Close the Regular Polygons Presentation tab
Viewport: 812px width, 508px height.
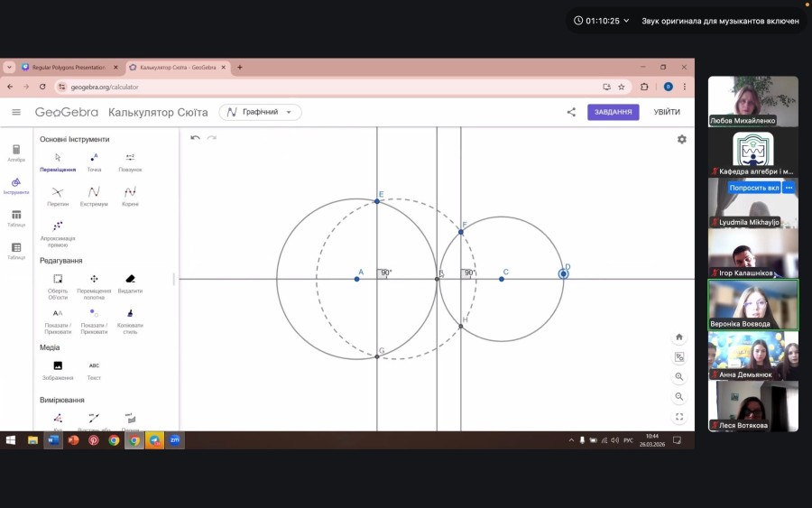pyautogui.click(x=115, y=68)
